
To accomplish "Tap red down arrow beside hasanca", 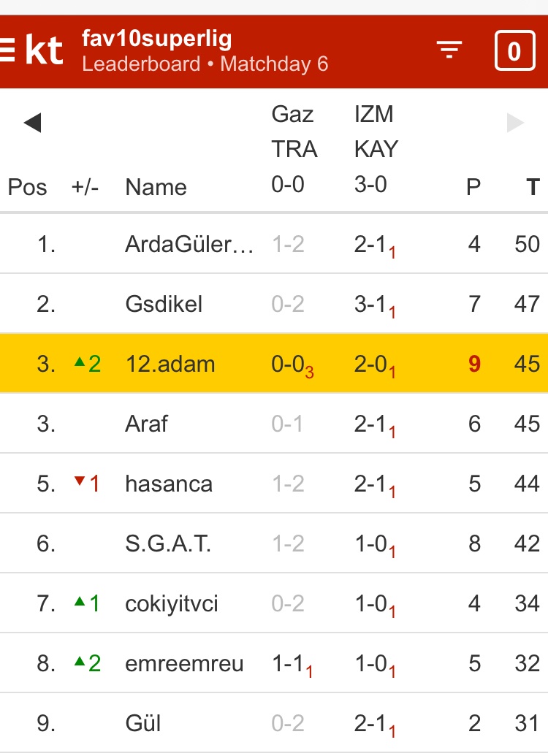I will (80, 483).
